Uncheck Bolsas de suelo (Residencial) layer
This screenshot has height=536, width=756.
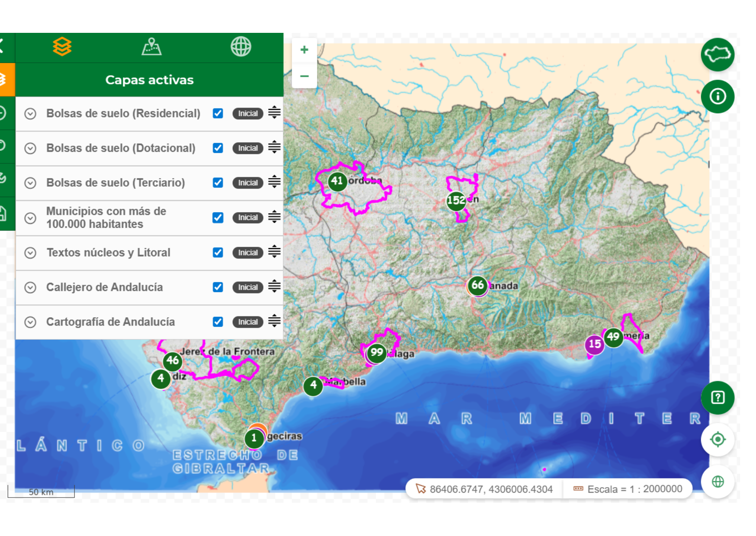pos(218,113)
